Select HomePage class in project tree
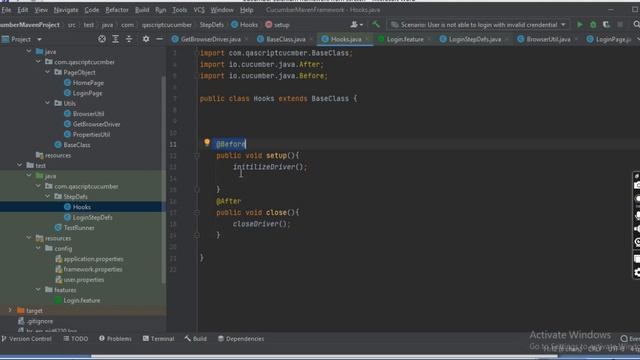This screenshot has width=640, height=360. 88,83
